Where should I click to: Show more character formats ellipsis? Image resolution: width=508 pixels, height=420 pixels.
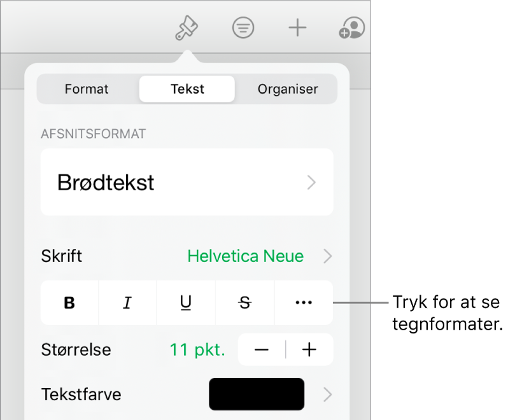click(x=304, y=304)
